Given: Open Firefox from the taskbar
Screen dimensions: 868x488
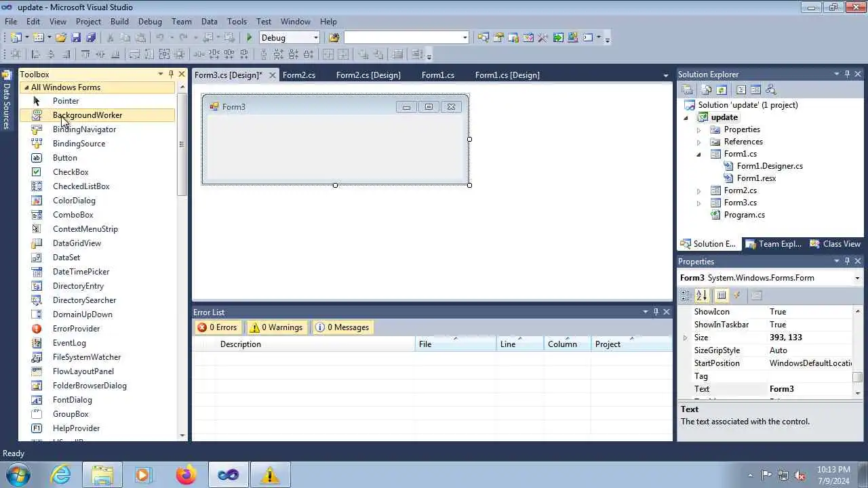Looking at the screenshot, I should (186, 474).
